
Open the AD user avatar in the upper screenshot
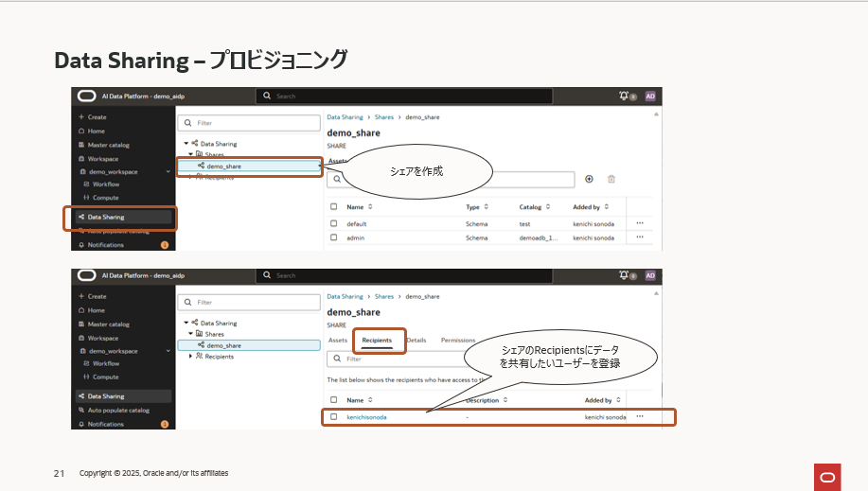650,96
